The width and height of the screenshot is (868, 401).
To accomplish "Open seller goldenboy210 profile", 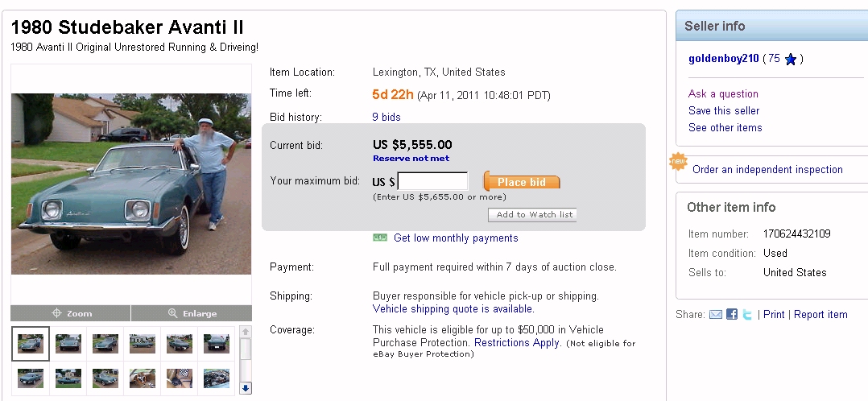I will point(724,59).
